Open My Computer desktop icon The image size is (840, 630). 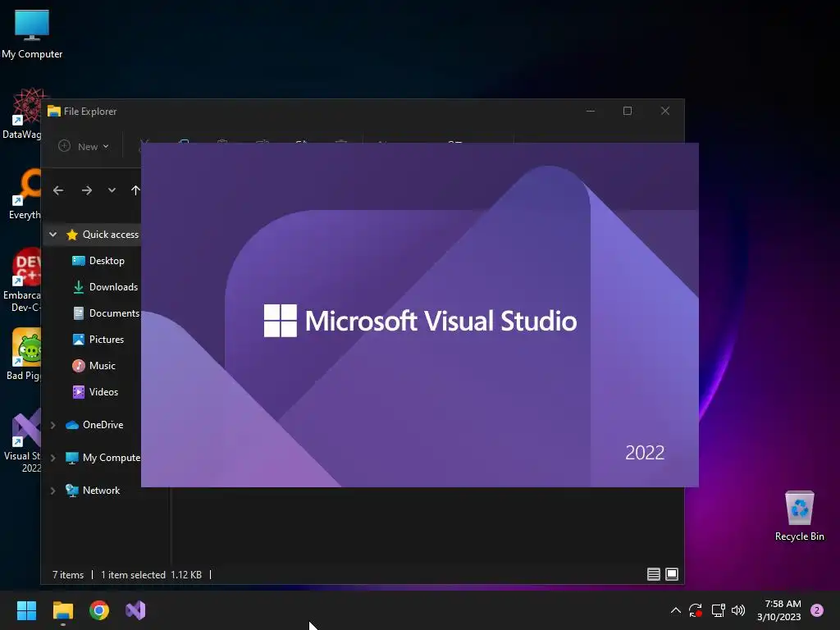click(32, 34)
